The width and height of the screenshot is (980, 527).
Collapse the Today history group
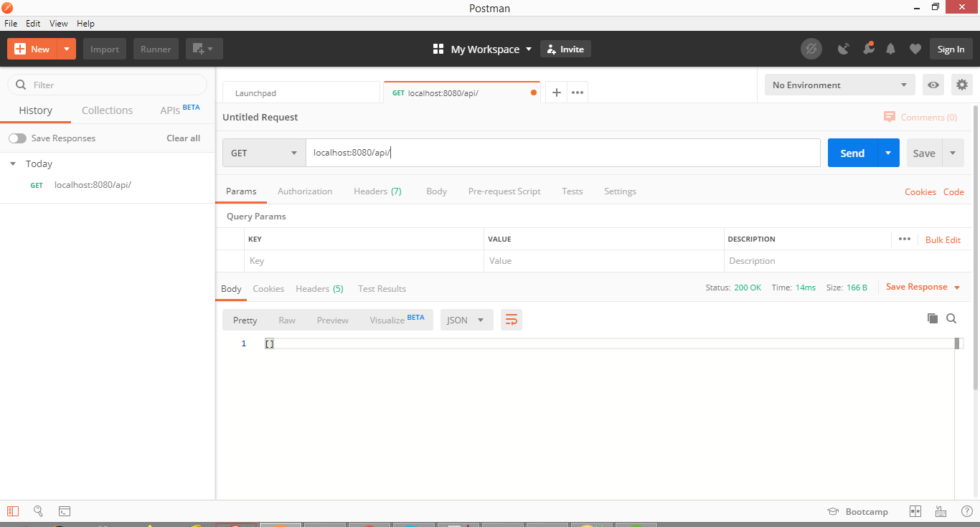[13, 164]
